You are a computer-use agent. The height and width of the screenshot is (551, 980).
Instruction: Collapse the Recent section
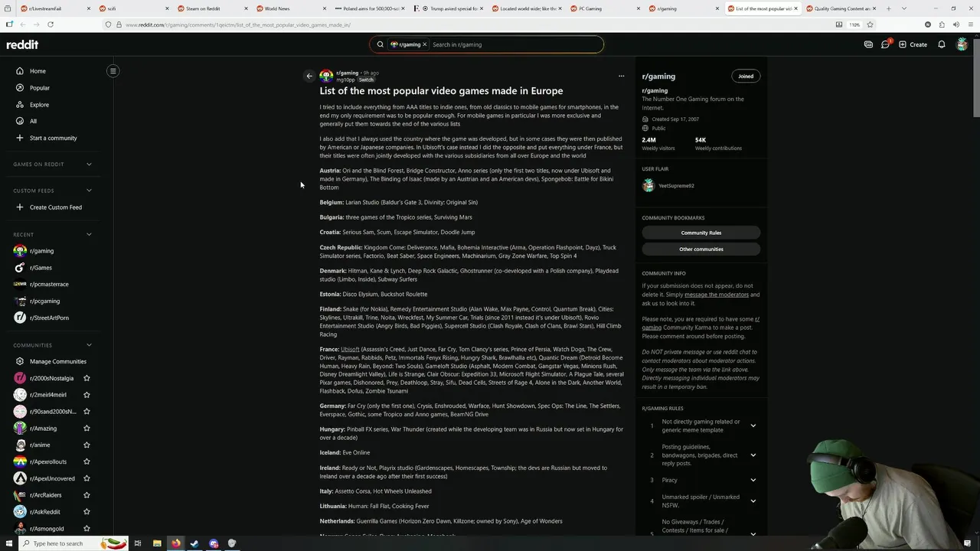click(x=89, y=234)
